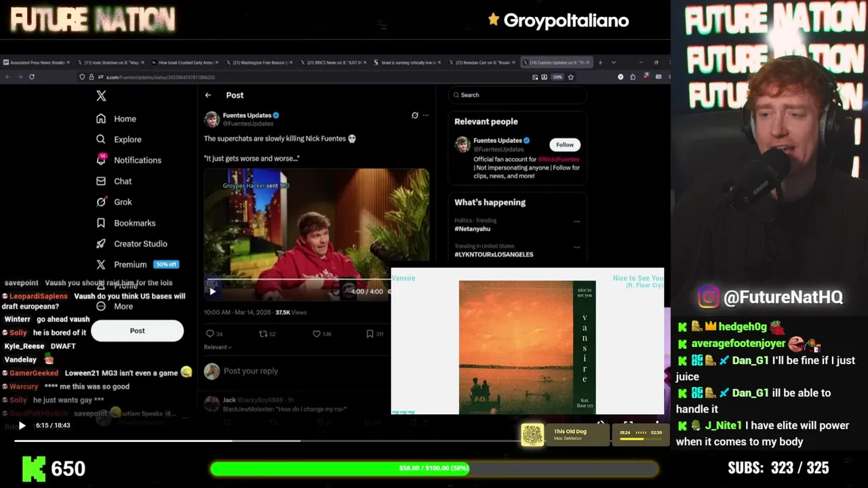Play the embedded tweet video
868x488 pixels.
pyautogui.click(x=212, y=291)
